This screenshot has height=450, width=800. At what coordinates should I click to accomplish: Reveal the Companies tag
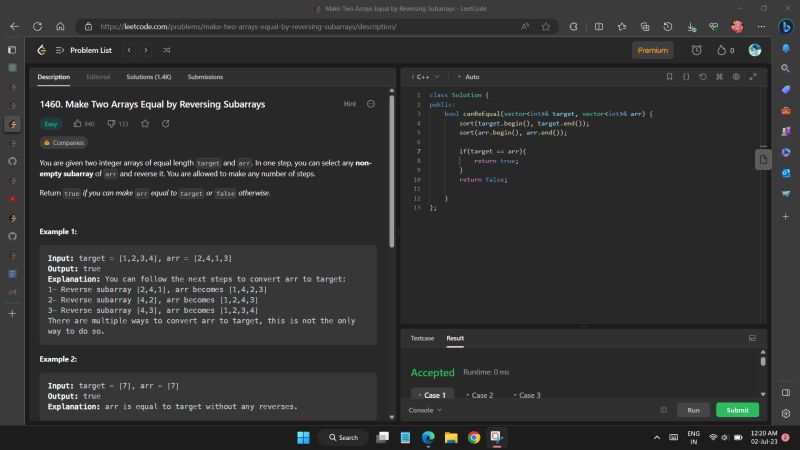pos(64,143)
